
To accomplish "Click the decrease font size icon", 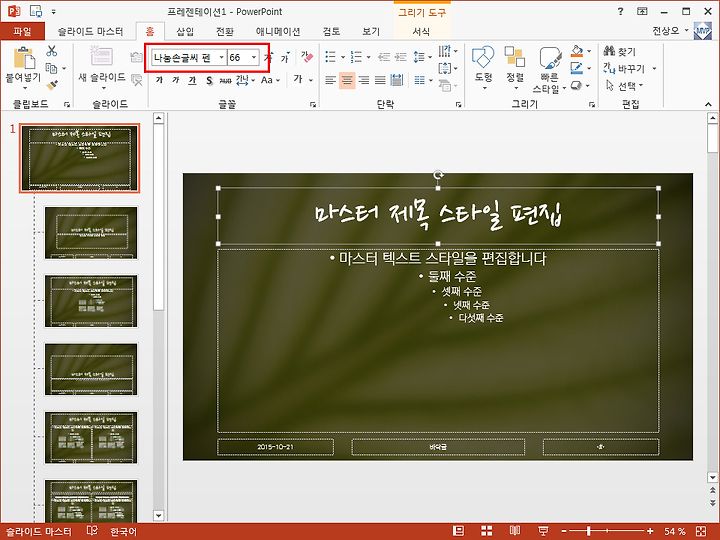I will coord(285,58).
